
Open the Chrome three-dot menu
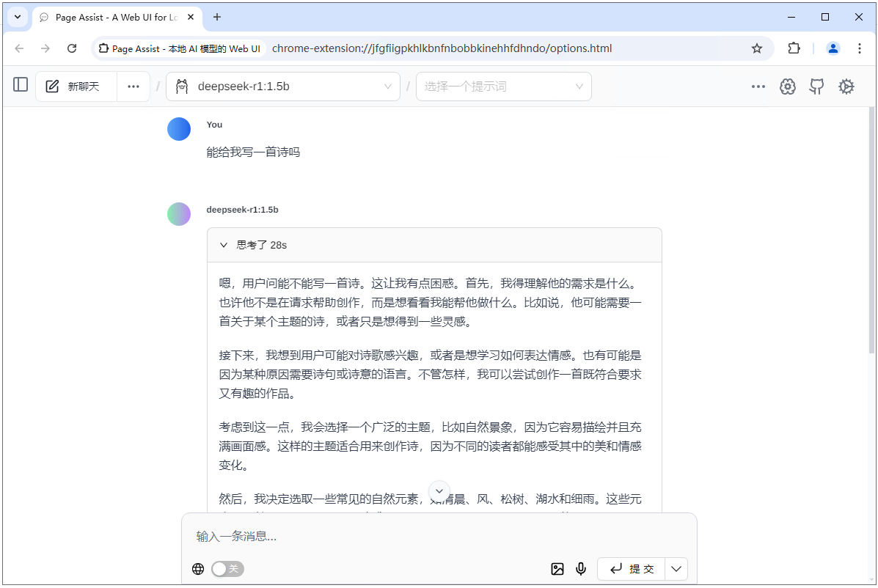(860, 48)
